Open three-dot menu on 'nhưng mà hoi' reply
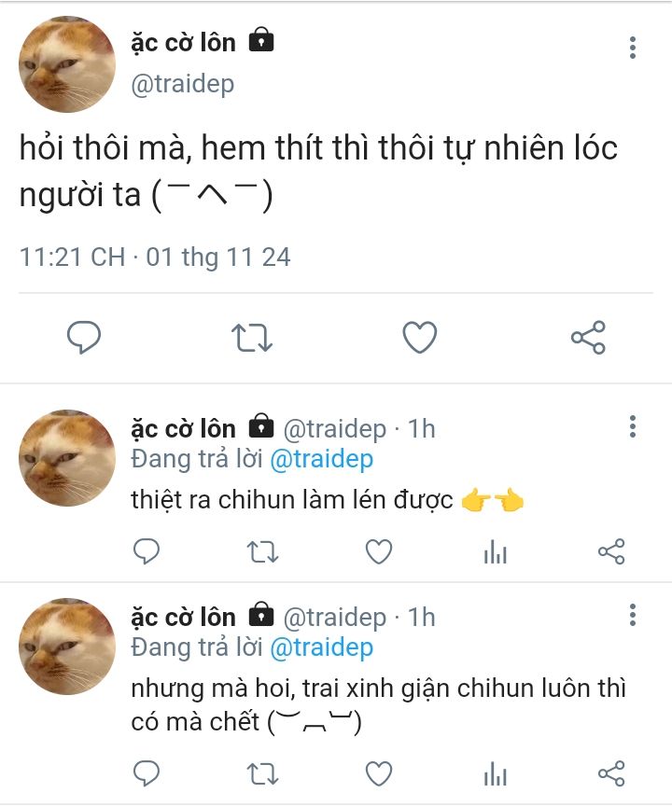 [633, 615]
